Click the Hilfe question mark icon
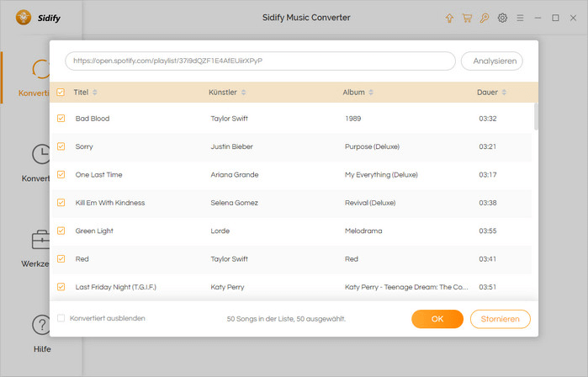Viewport: 588px width, 377px height. (x=41, y=325)
